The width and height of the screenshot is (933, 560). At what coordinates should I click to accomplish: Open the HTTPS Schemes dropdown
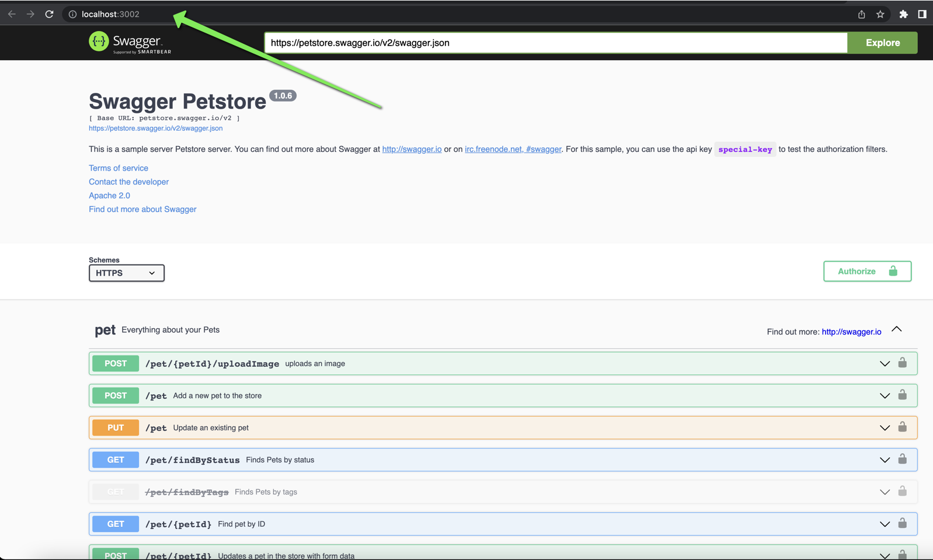tap(127, 273)
